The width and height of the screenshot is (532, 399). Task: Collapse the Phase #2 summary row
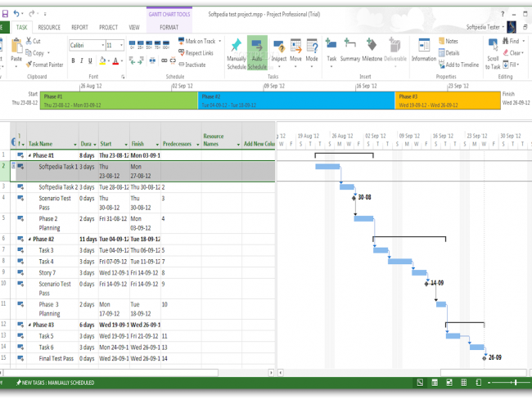[30, 240]
